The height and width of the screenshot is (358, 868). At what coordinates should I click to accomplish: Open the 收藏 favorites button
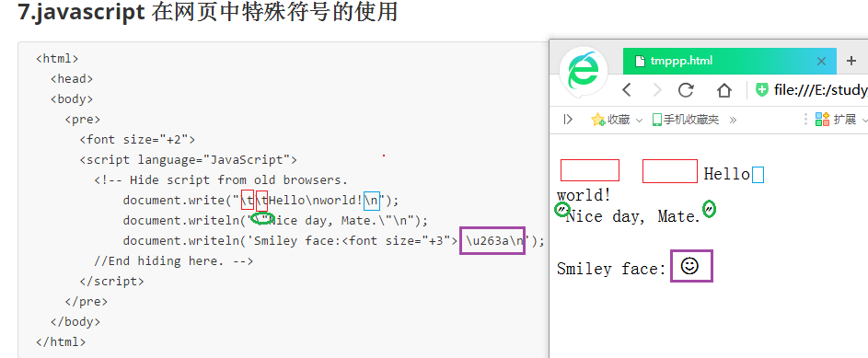pos(611,119)
